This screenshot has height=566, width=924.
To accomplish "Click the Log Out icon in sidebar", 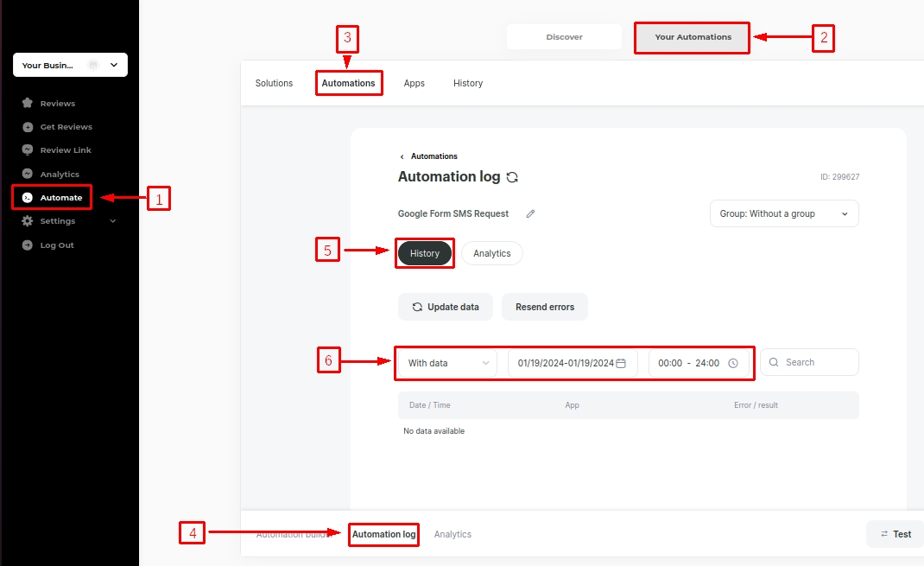I will 28,245.
